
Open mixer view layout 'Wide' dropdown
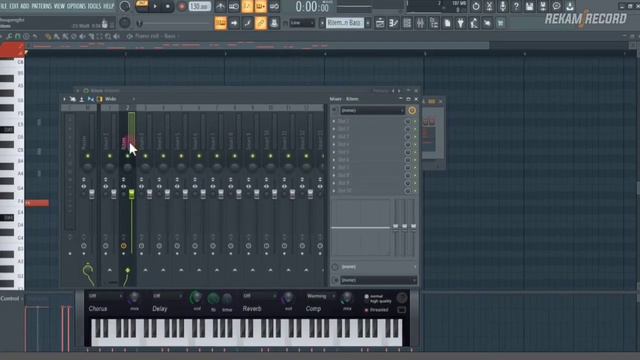click(119, 99)
